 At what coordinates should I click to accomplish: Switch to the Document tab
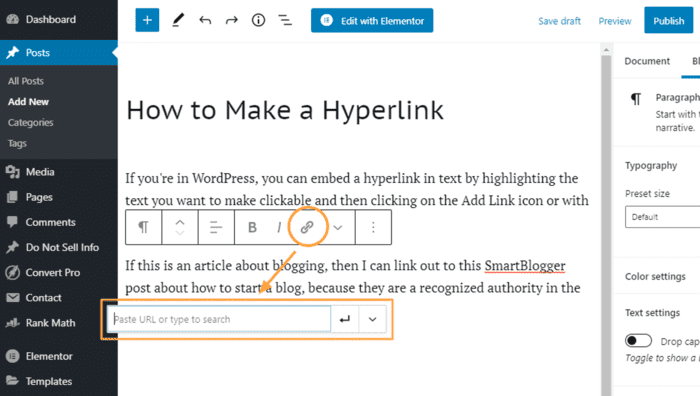click(x=647, y=61)
